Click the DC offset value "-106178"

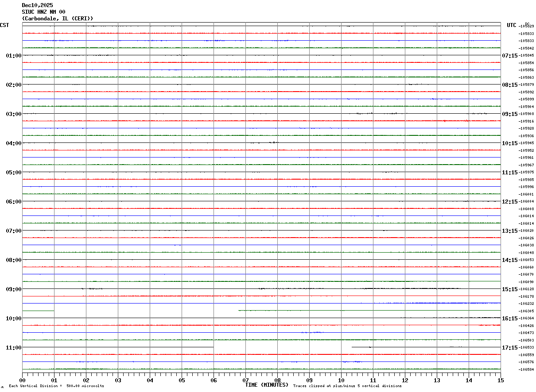point(527,296)
